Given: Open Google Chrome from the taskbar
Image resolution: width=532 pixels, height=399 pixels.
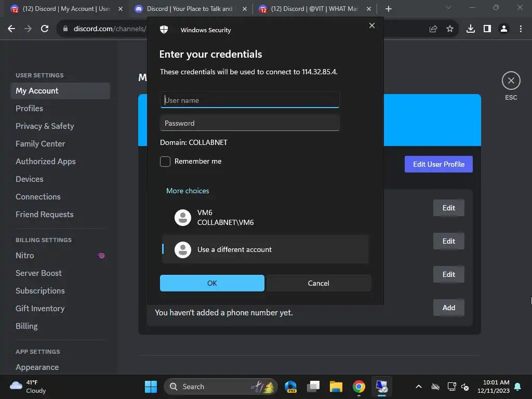Looking at the screenshot, I should click(358, 387).
